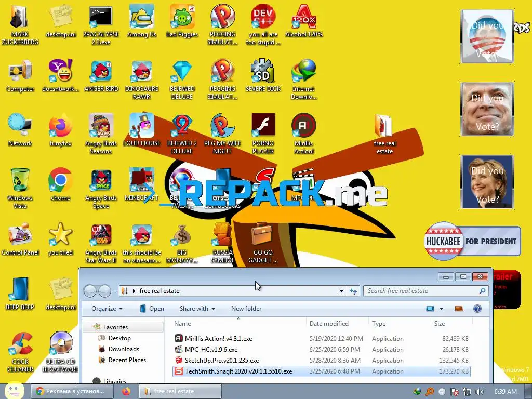Sort by the Type column header
The height and width of the screenshot is (399, 532).
(x=400, y=323)
